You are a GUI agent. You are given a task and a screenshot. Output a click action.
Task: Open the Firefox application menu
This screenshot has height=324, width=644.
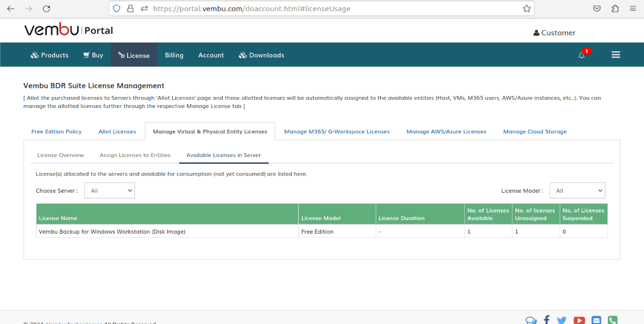[633, 9]
